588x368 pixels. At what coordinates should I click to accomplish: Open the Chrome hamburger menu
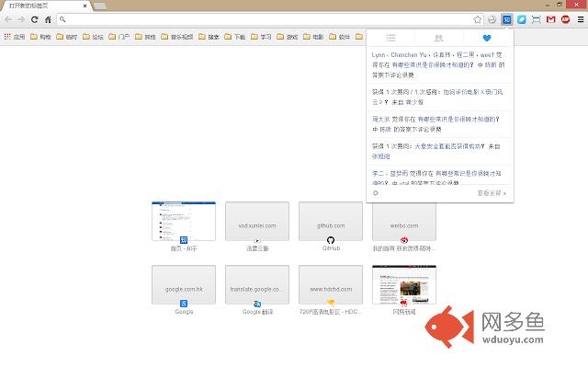pyautogui.click(x=580, y=19)
